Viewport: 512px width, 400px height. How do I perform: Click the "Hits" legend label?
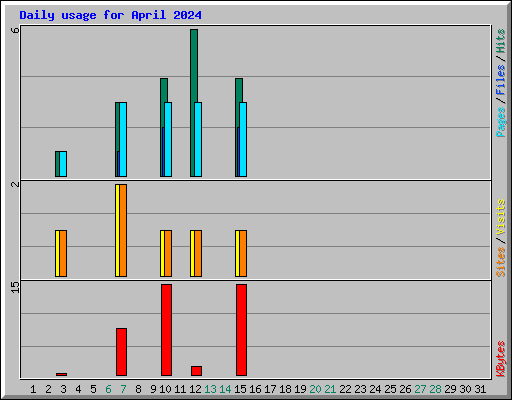coord(500,41)
